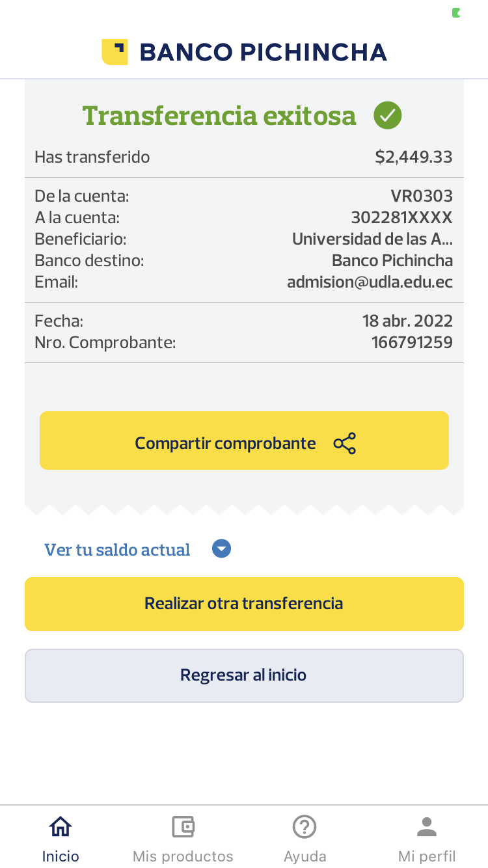Tap the share icon on Compartir comprobante

pyautogui.click(x=345, y=443)
